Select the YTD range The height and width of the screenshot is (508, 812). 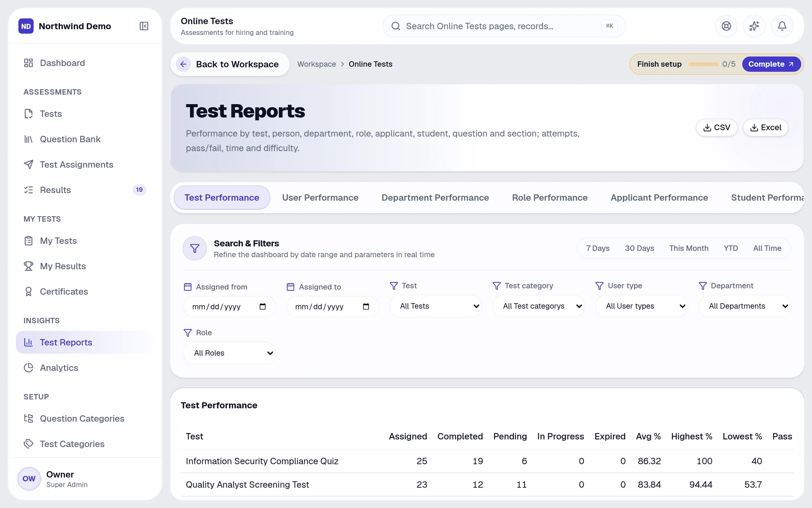730,248
